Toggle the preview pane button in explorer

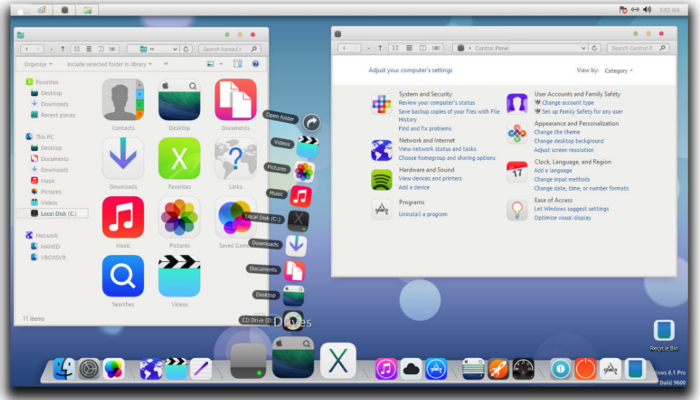point(238,64)
